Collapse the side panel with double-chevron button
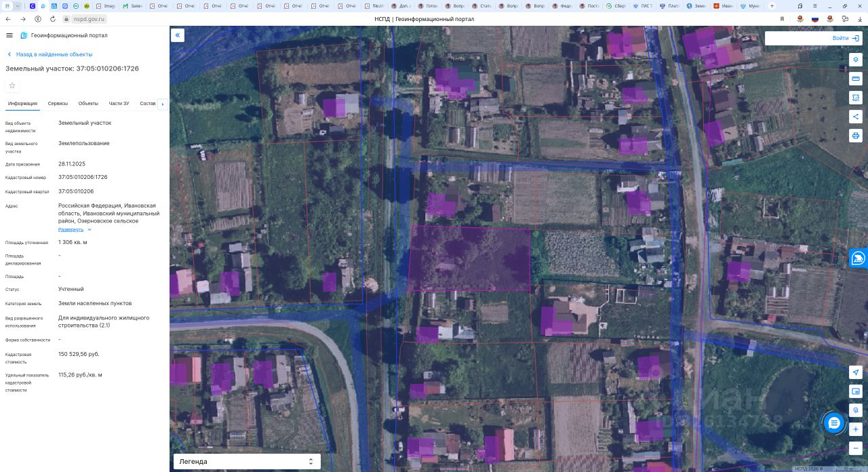Screen dimensions: 868x472 178,35
